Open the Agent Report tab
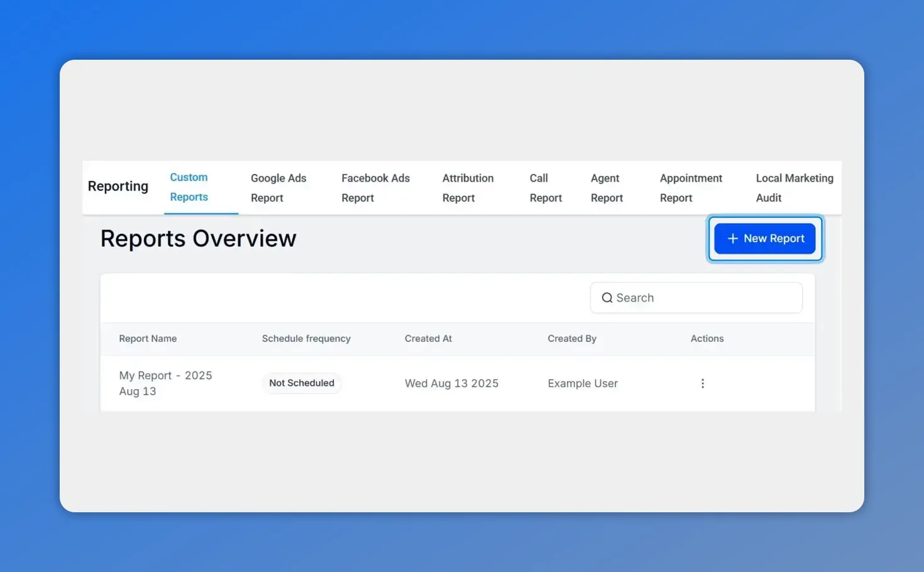 click(606, 187)
